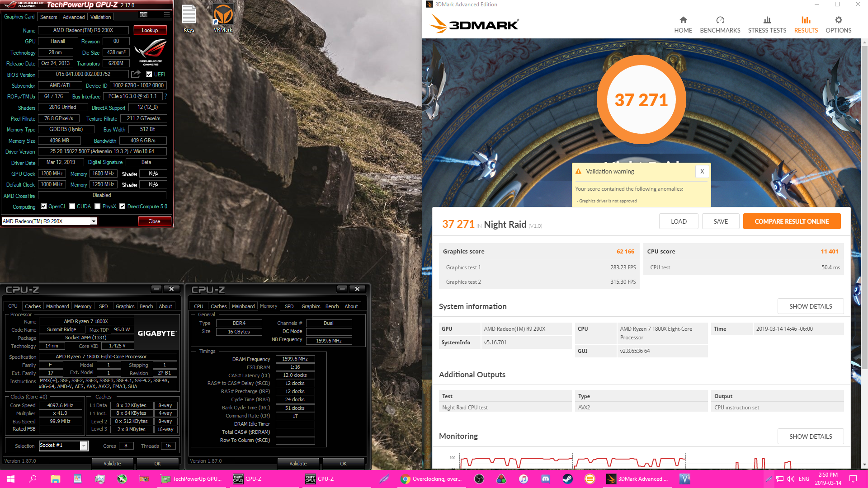Click COMPARE RESULT ONLINE button
Image resolution: width=868 pixels, height=488 pixels.
click(792, 221)
